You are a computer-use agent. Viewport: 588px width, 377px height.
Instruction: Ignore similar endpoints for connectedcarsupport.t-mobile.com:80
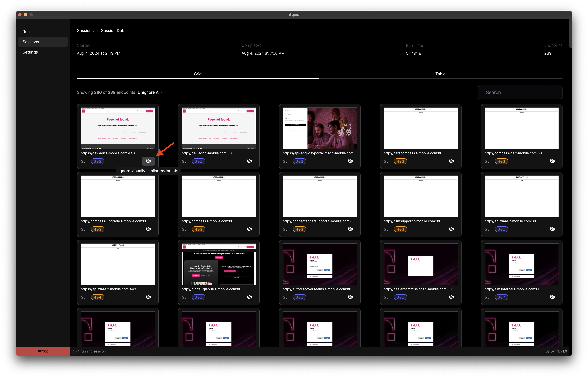350,229
